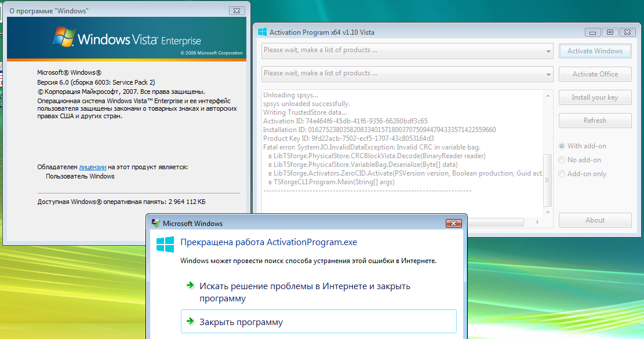
Task: Click the Activation Program title bar Windows icon
Action: coord(263,32)
